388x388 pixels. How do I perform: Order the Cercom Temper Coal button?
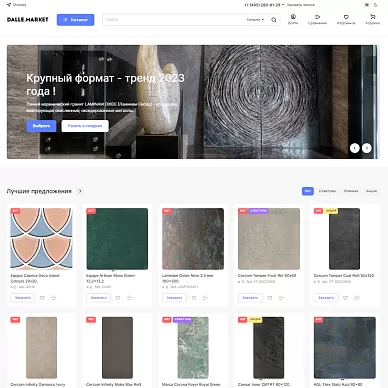tap(326, 298)
